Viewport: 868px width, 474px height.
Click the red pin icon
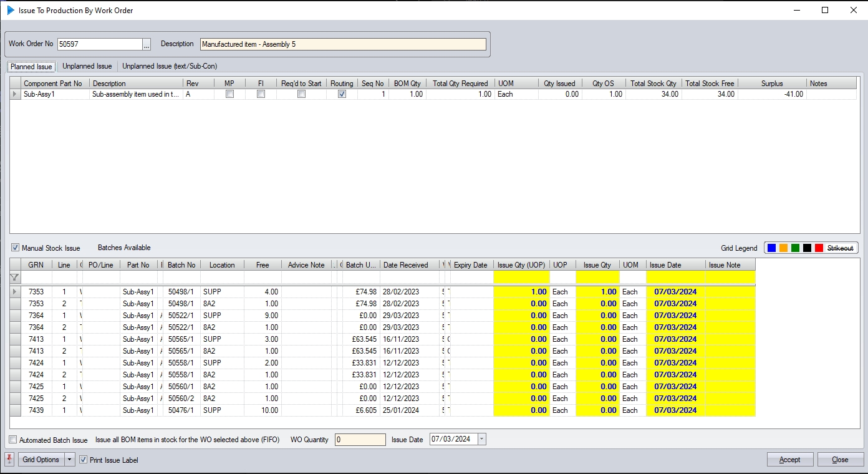[9, 460]
